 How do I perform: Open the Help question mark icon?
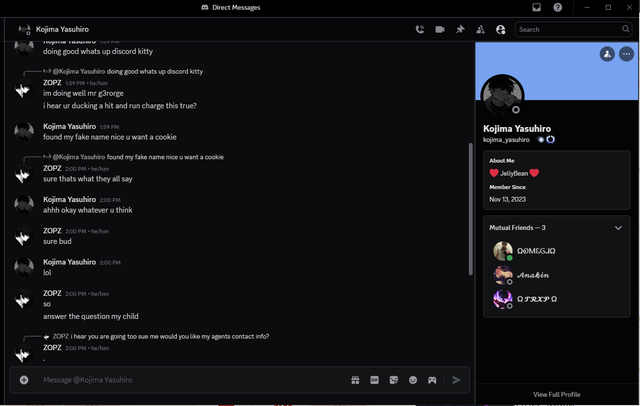[x=558, y=7]
